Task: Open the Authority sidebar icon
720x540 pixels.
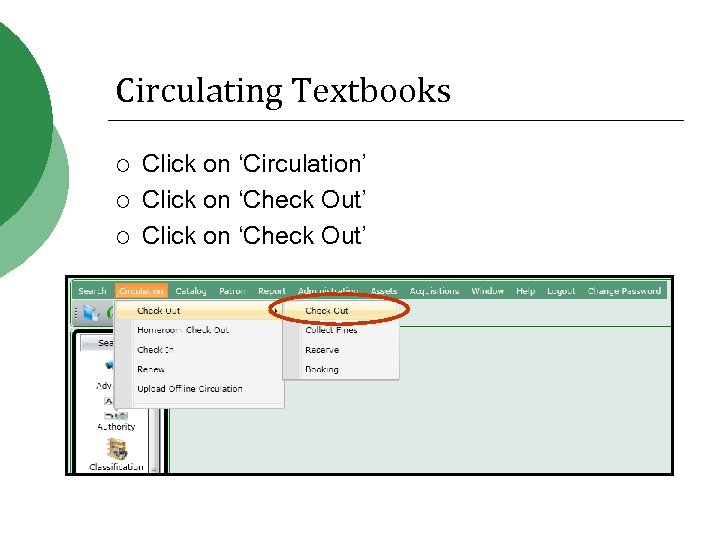Action: (116, 416)
